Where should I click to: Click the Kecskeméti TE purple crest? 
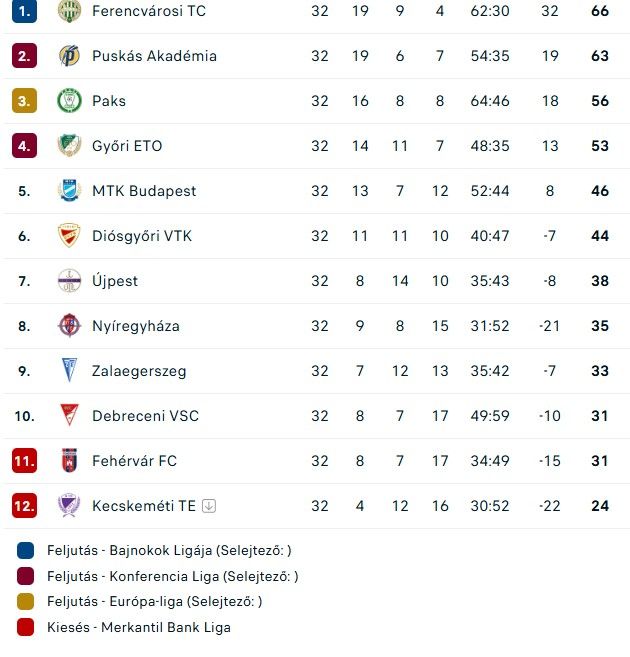(69, 505)
